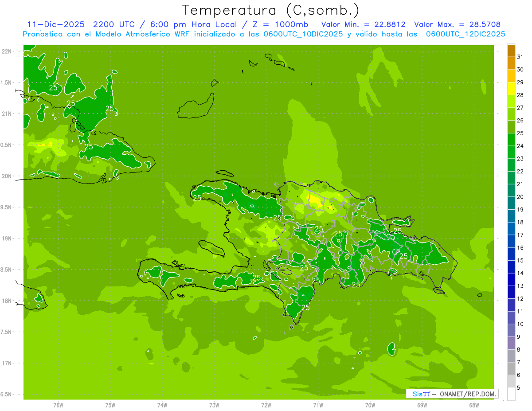Viewport: 532px width, 411px height.
Task: Click the "75W" longitude axis label
Action: 110,405
